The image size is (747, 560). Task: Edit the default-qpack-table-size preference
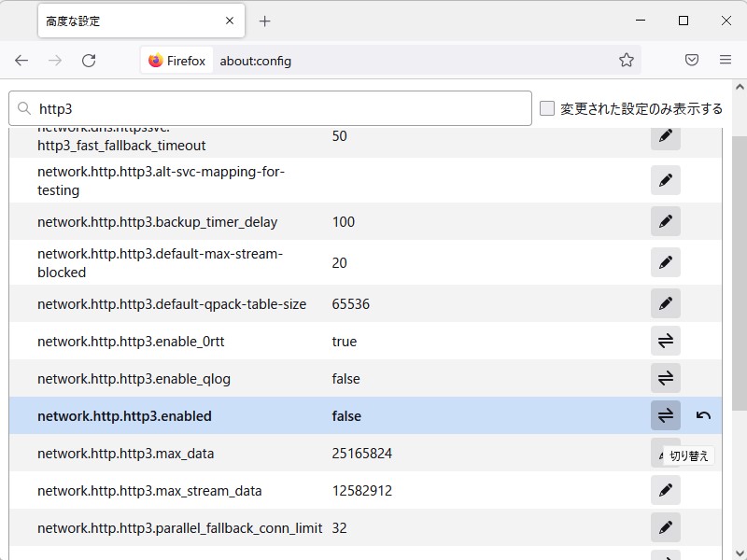coord(666,303)
